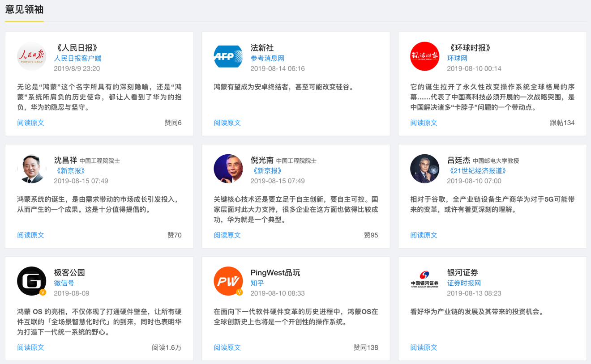Click 阅读原文 in the 银河证券 card
Image resolution: width=591 pixels, height=364 pixels.
coord(424,347)
